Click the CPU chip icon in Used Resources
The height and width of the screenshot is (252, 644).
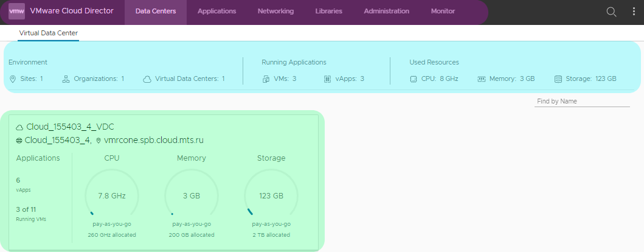tap(414, 79)
